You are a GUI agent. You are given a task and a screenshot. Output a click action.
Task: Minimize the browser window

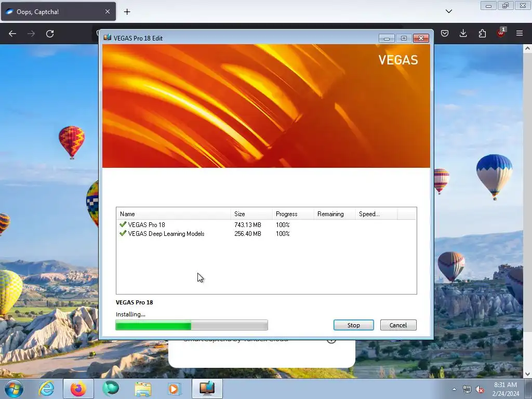pos(488,5)
